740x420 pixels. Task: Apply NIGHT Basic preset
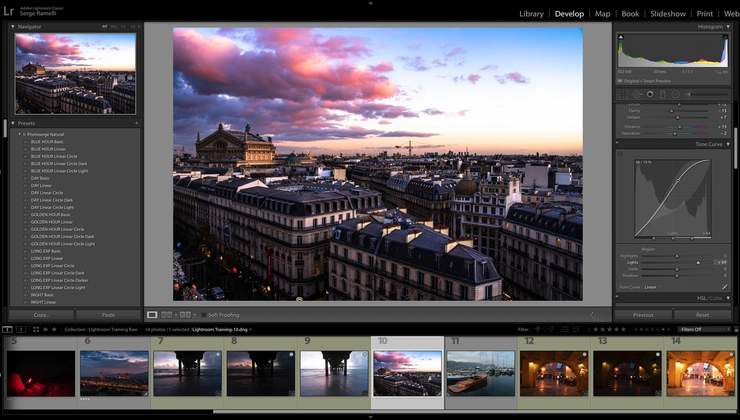point(42,295)
